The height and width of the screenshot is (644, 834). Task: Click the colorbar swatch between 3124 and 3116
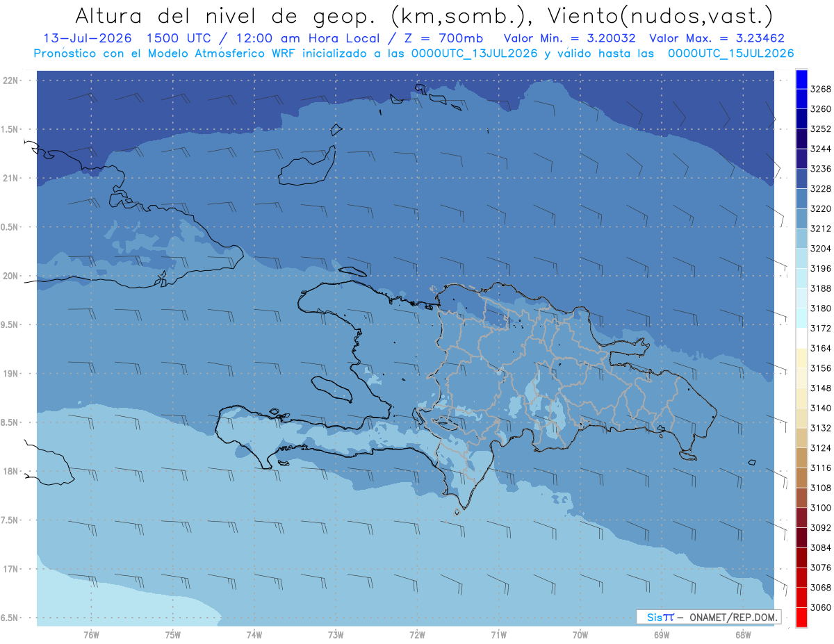(801, 458)
